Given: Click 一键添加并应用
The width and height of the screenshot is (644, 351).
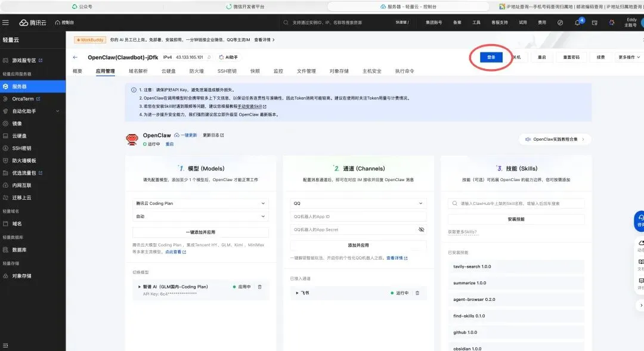Looking at the screenshot, I should pos(200,232).
